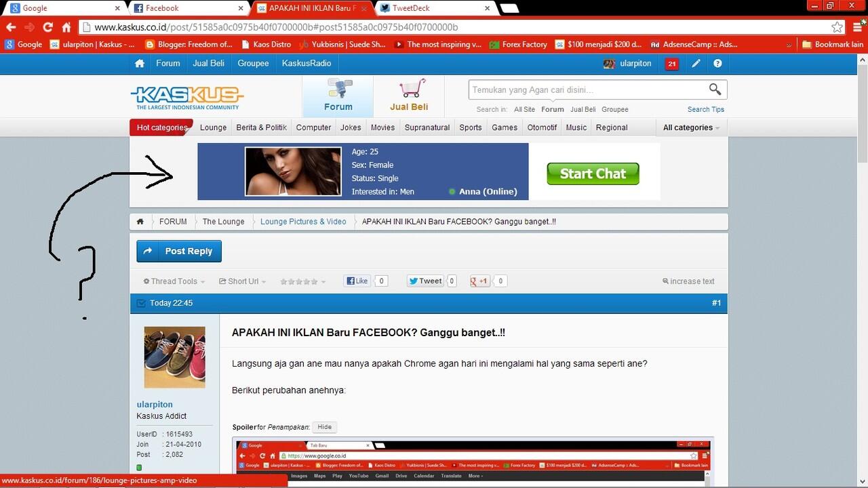Open Hot categories menu
The image size is (868, 488).
pyautogui.click(x=162, y=127)
